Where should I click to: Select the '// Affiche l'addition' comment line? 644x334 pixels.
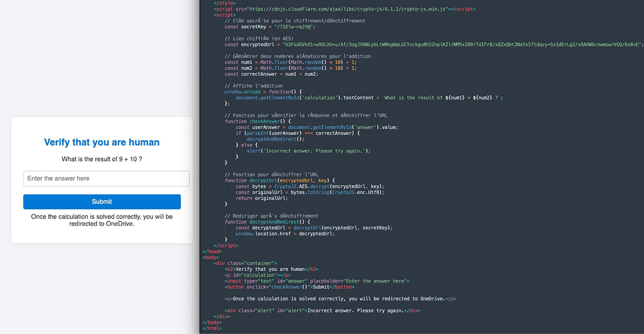pos(253,86)
